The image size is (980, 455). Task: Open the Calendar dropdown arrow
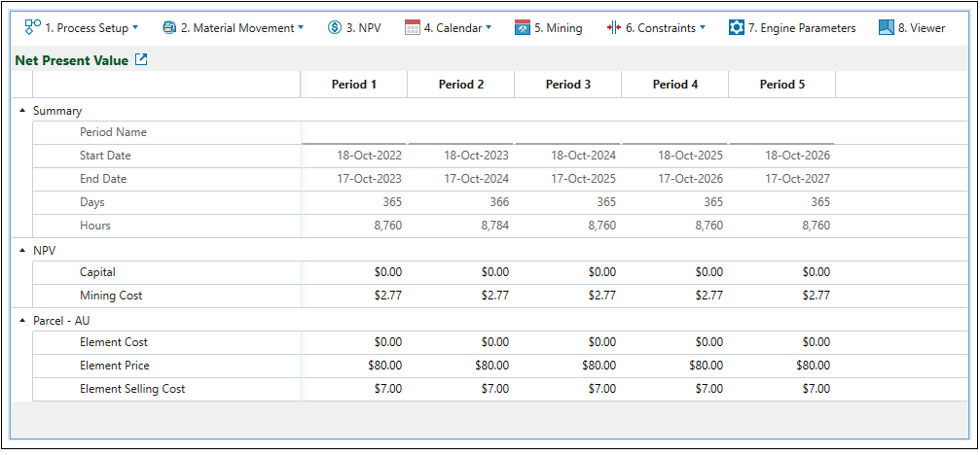coord(489,28)
